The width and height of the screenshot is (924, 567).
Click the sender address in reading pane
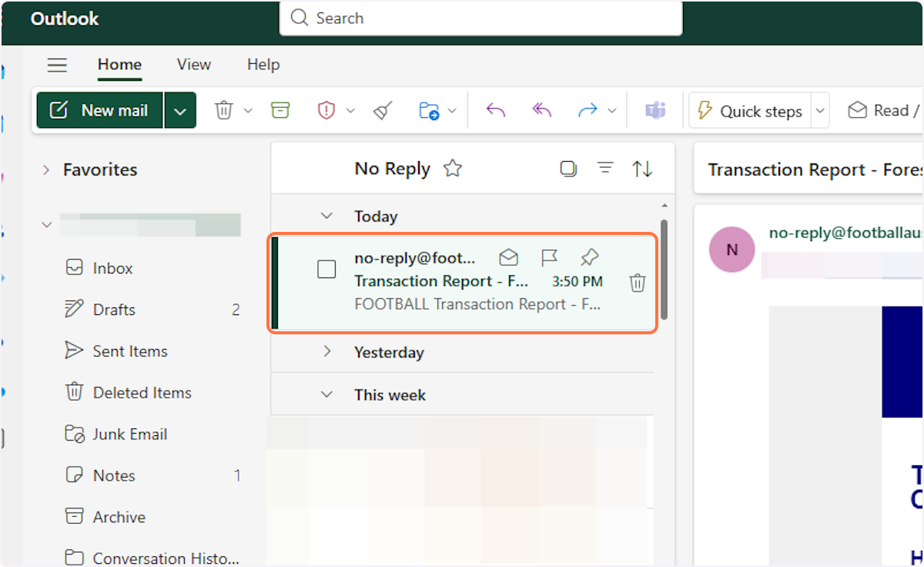(845, 232)
